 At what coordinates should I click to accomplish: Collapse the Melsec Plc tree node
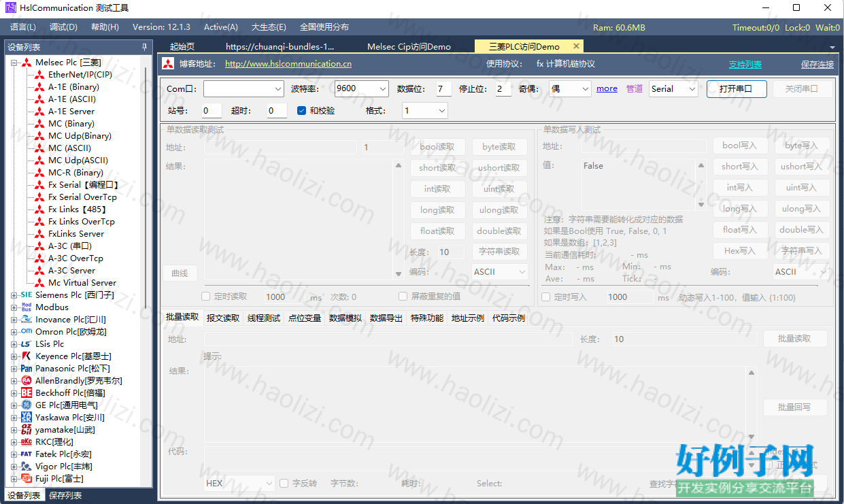click(x=14, y=63)
